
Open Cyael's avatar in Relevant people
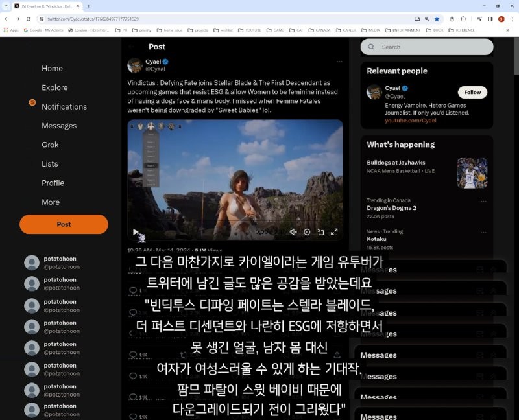pyautogui.click(x=374, y=91)
